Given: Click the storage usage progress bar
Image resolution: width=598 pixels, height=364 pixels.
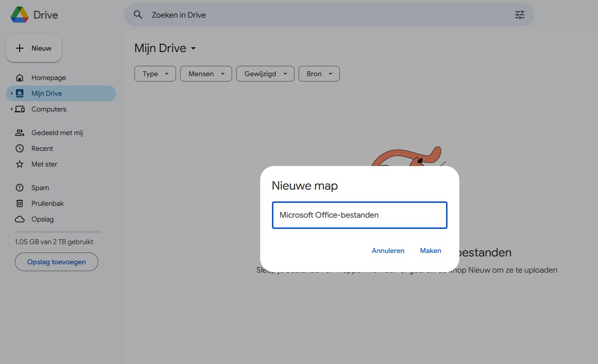Looking at the screenshot, I should point(58,232).
